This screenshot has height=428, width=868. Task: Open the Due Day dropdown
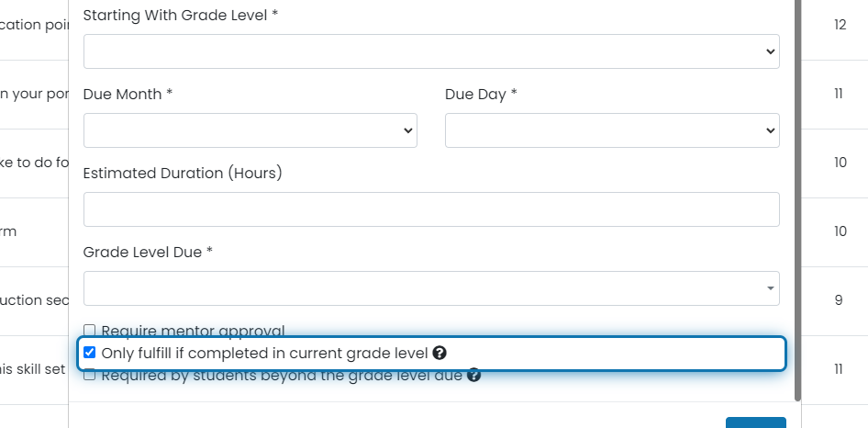pyautogui.click(x=612, y=130)
